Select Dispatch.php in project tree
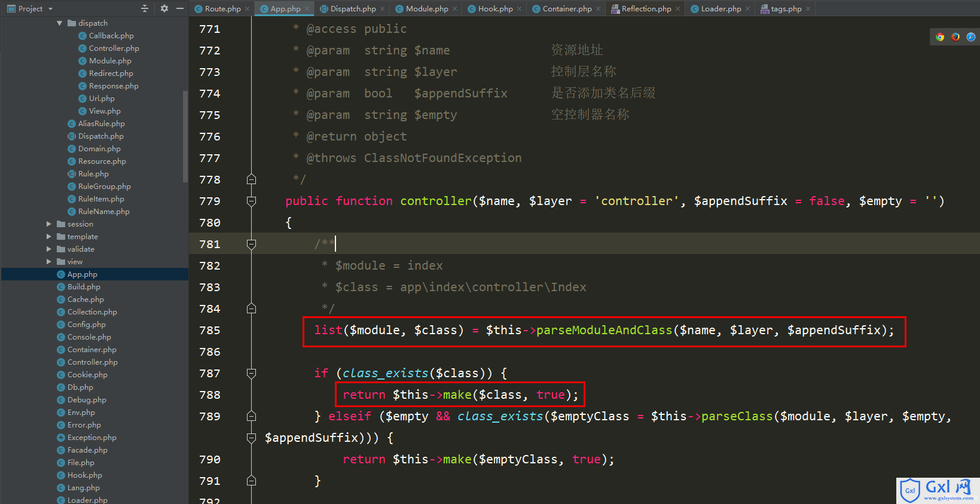This screenshot has width=980, height=504. [100, 136]
